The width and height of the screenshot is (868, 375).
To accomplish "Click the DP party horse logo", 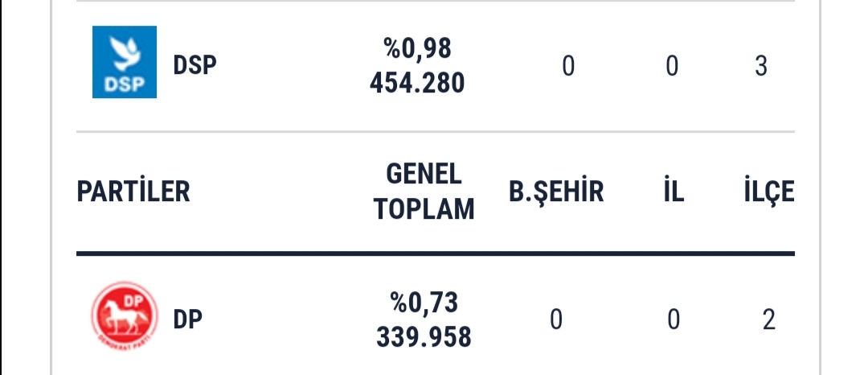I will point(125,317).
